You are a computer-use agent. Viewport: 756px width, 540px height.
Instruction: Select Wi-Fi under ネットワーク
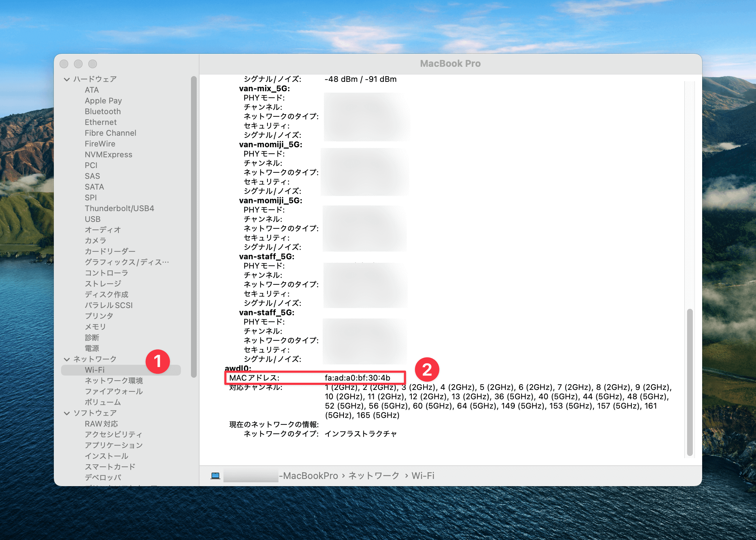click(121, 370)
